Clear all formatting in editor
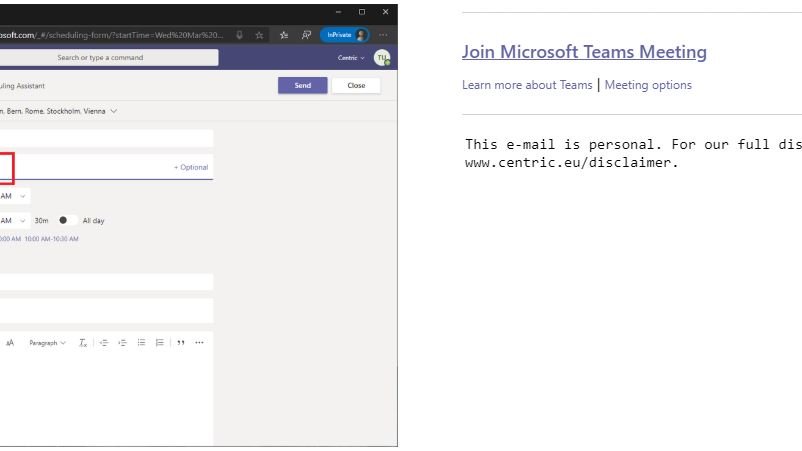The height and width of the screenshot is (451, 802). coord(83,343)
